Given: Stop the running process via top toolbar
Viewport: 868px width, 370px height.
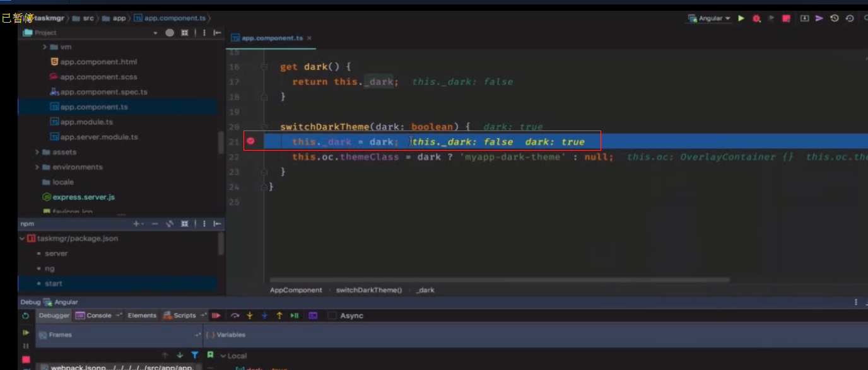Looking at the screenshot, I should tap(787, 18).
